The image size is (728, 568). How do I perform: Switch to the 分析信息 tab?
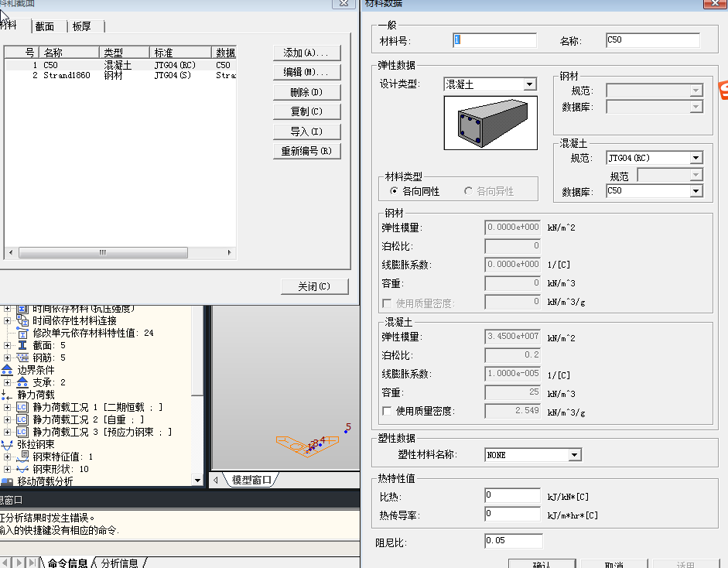(x=119, y=563)
